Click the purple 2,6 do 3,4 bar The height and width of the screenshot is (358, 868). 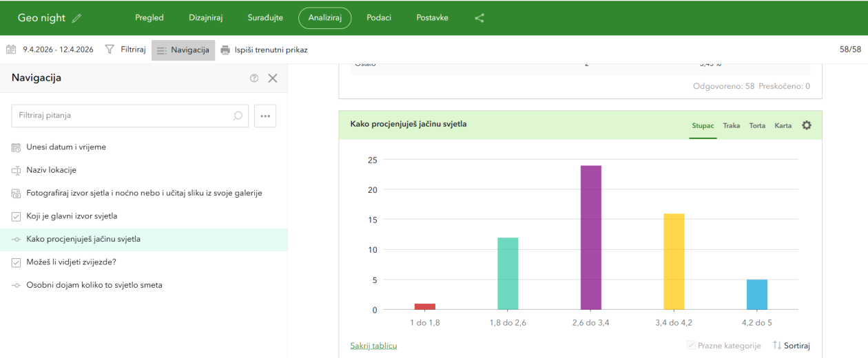(591, 238)
